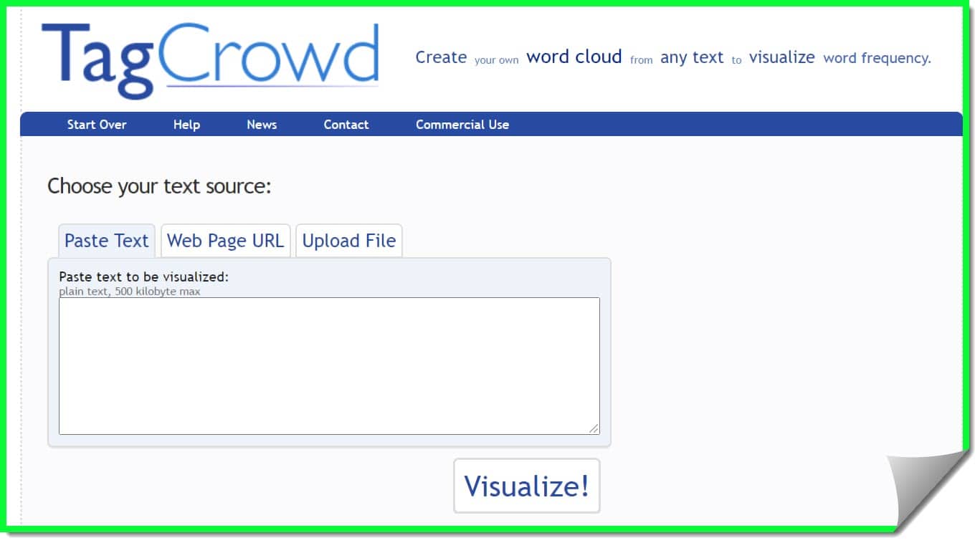Open Commercial Use information
Viewport: 980px width, 543px height.
pyautogui.click(x=462, y=125)
